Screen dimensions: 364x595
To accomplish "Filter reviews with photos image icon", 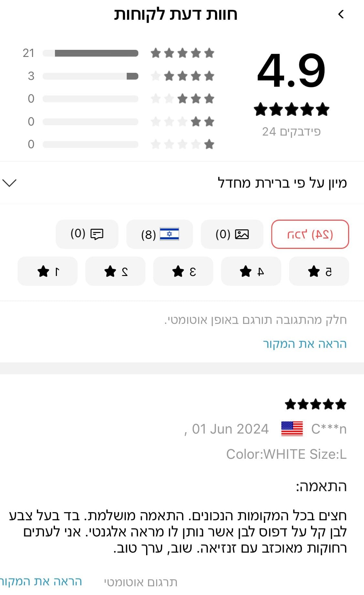I will [241, 234].
